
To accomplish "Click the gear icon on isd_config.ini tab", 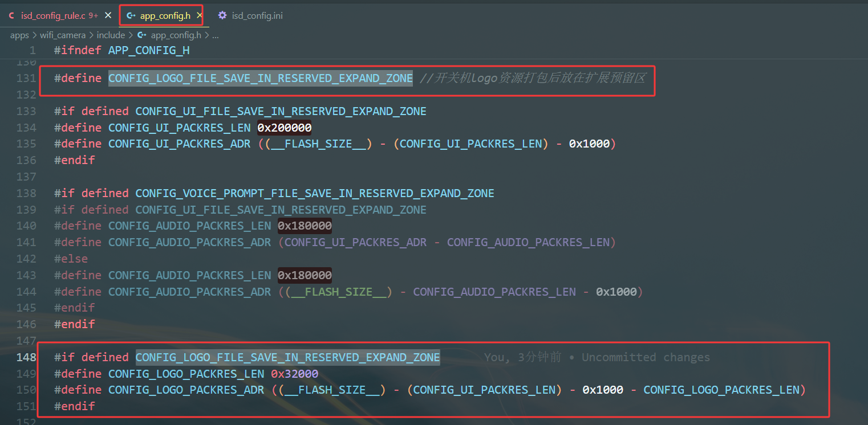I will (x=222, y=15).
